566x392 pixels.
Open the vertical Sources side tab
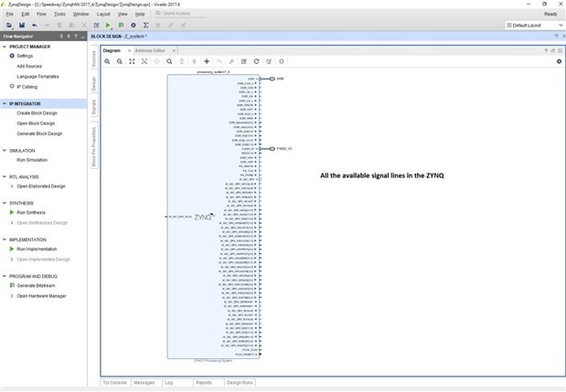94,58
